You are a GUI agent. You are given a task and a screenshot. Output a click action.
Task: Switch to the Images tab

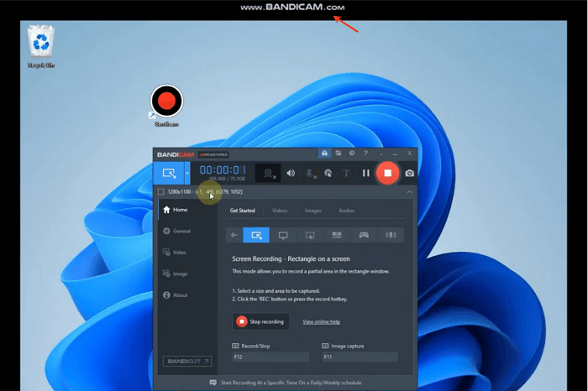tap(312, 211)
